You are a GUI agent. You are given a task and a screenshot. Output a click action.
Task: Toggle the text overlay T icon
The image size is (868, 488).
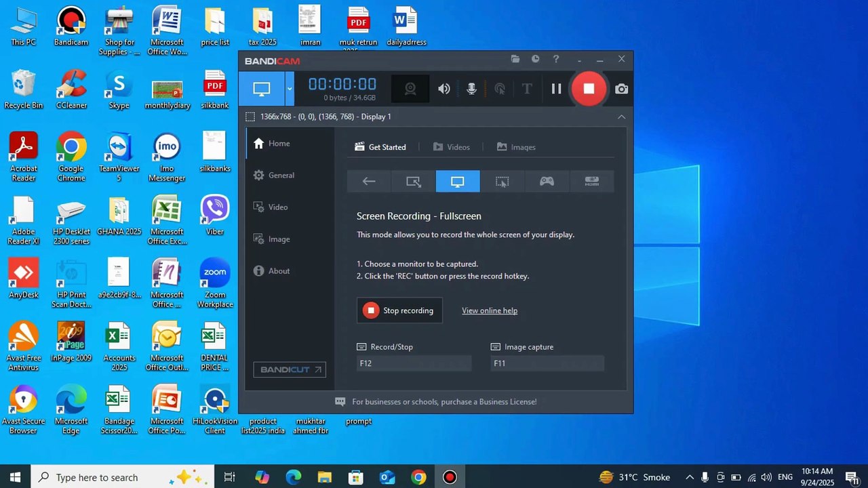527,89
